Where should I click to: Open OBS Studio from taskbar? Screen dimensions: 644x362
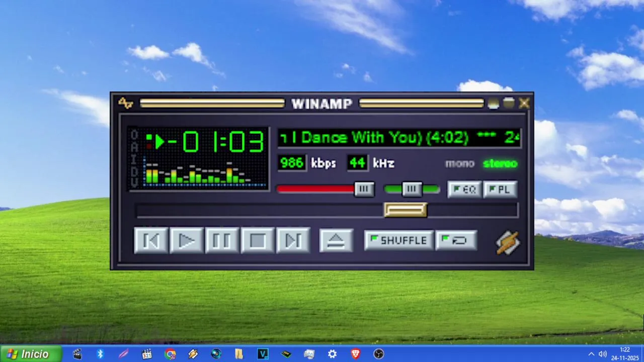click(x=379, y=354)
